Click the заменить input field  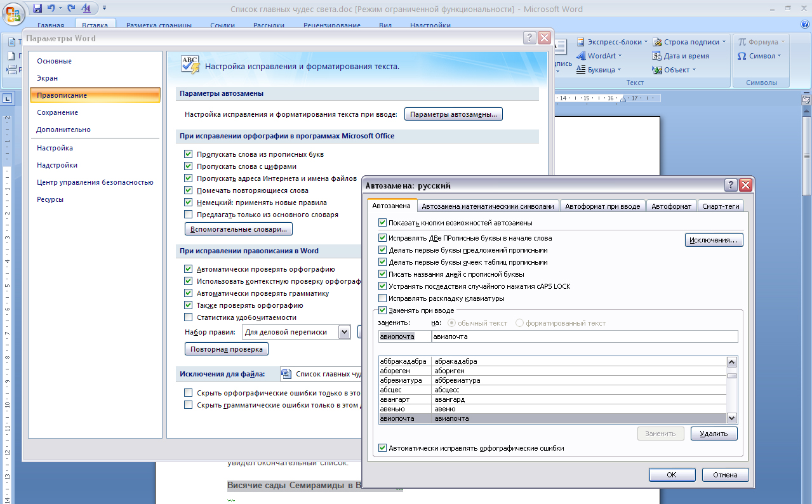404,336
